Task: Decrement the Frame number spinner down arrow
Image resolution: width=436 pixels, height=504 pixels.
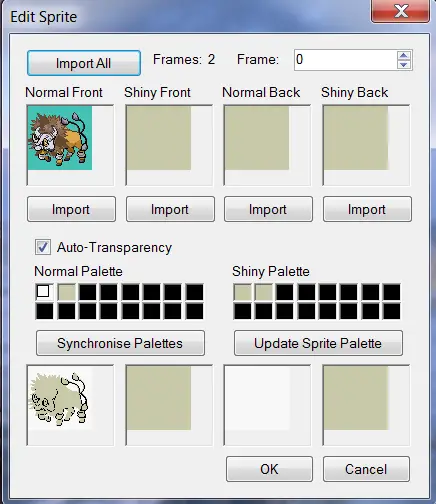Action: [404, 64]
